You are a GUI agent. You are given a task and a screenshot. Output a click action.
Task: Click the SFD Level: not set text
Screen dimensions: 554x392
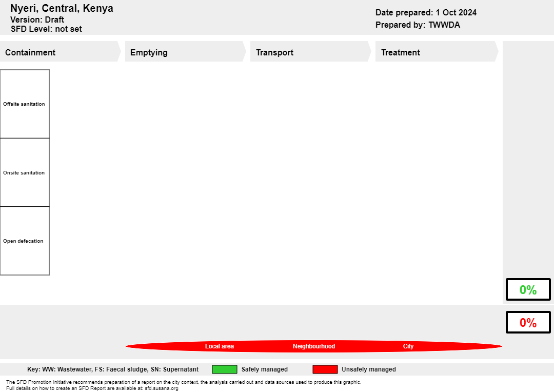46,29
